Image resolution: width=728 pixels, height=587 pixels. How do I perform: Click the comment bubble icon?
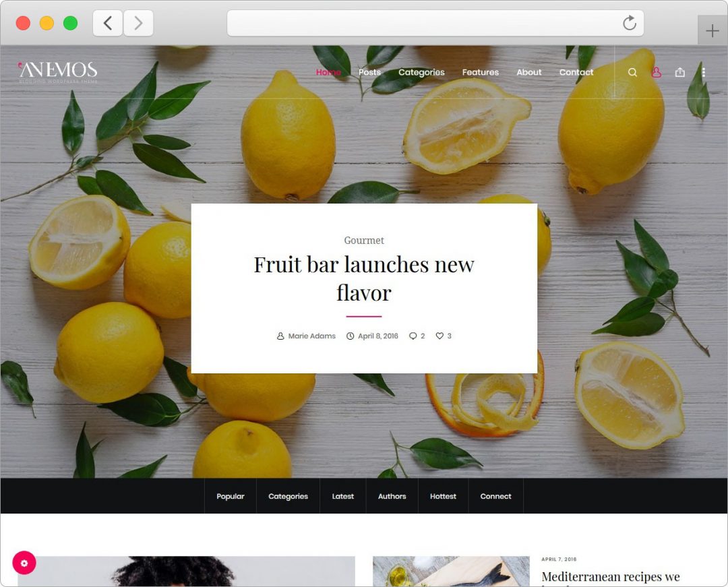pyautogui.click(x=413, y=336)
